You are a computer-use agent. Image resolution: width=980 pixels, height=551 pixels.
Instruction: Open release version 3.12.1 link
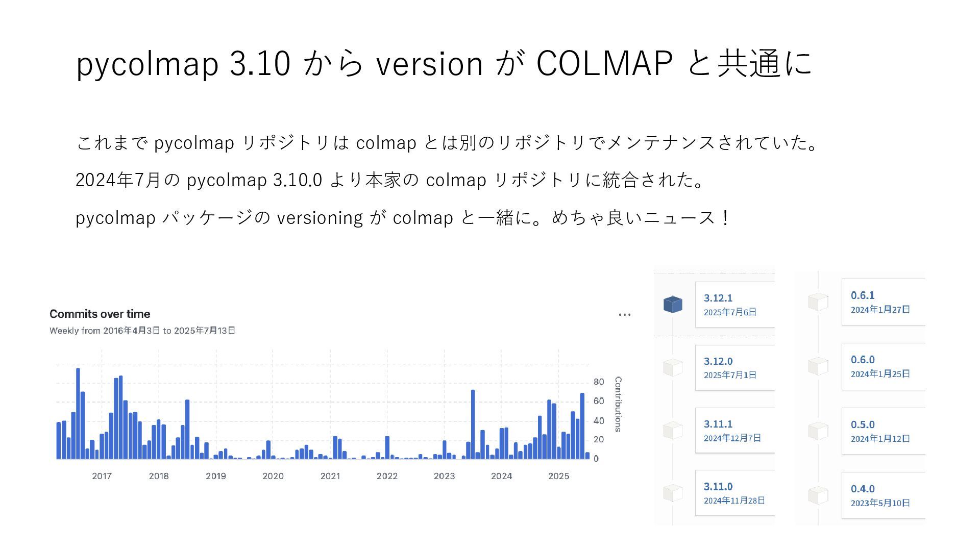tap(718, 298)
